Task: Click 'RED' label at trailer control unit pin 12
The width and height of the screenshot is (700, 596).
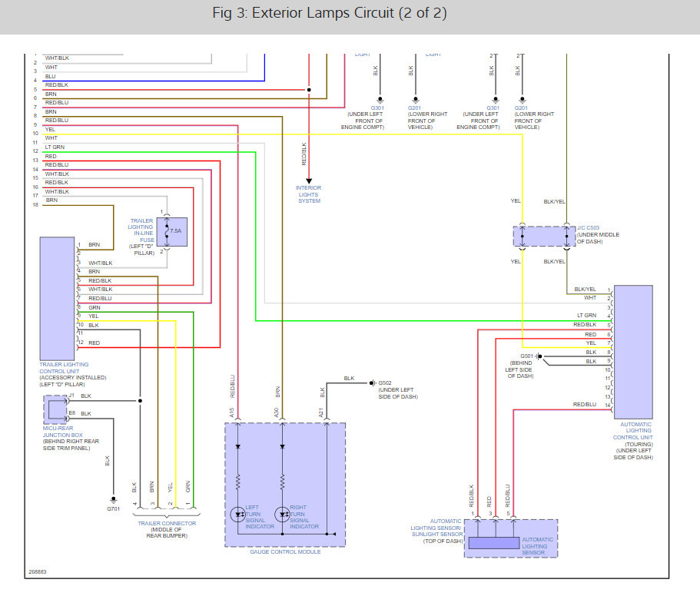Action: point(95,343)
